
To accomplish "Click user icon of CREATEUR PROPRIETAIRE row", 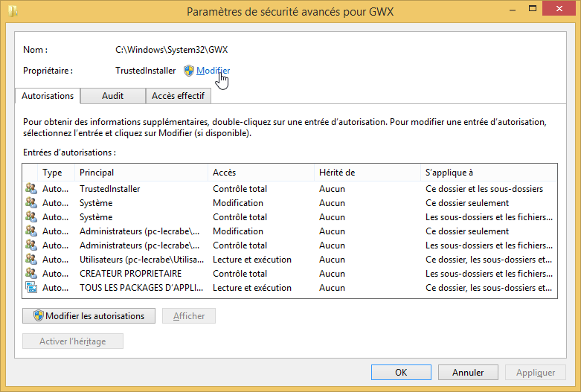I will tap(31, 273).
